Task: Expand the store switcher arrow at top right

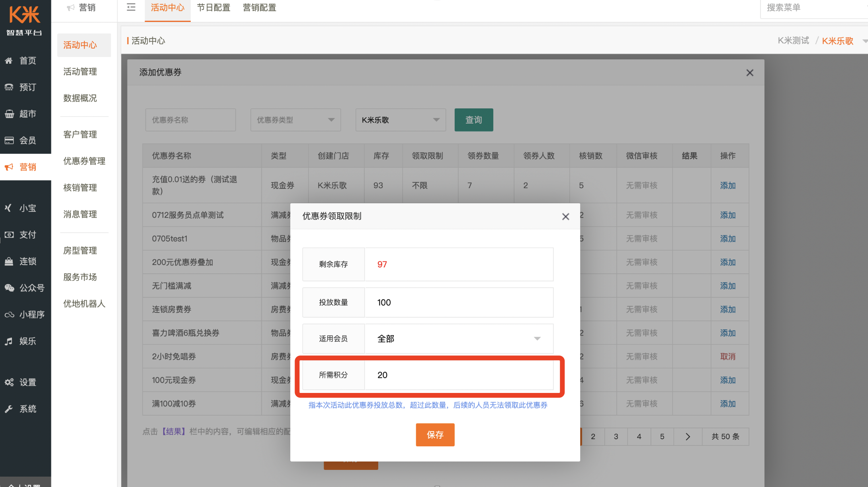Action: coord(864,41)
